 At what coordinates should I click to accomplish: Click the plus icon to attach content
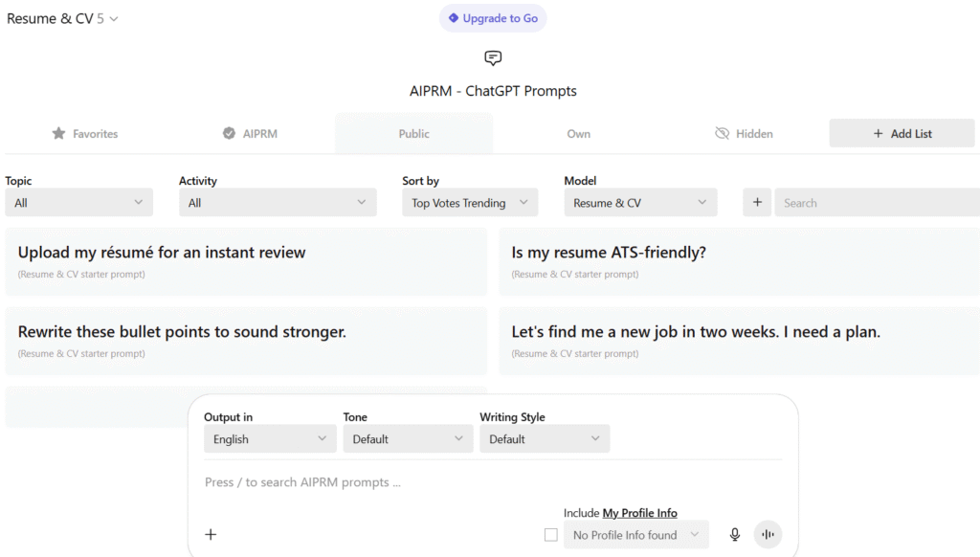click(211, 534)
